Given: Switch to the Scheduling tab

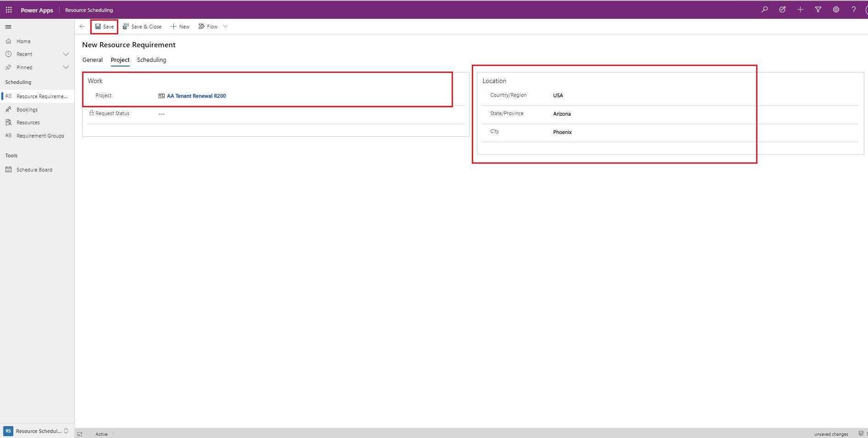Looking at the screenshot, I should pos(151,60).
